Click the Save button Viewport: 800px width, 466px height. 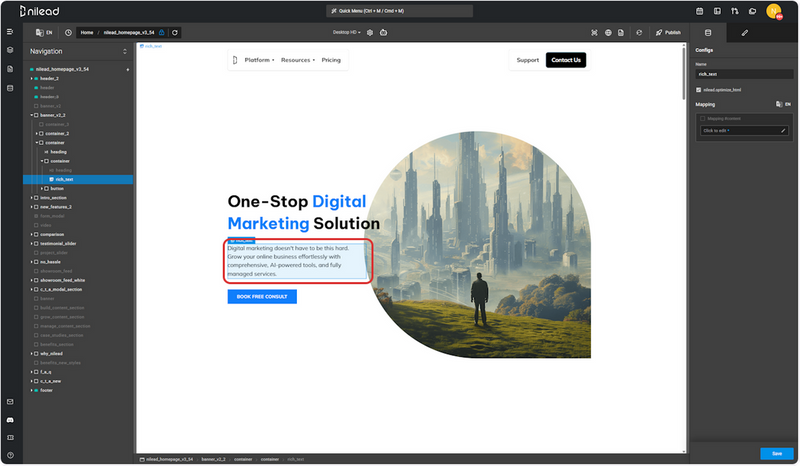(777, 453)
